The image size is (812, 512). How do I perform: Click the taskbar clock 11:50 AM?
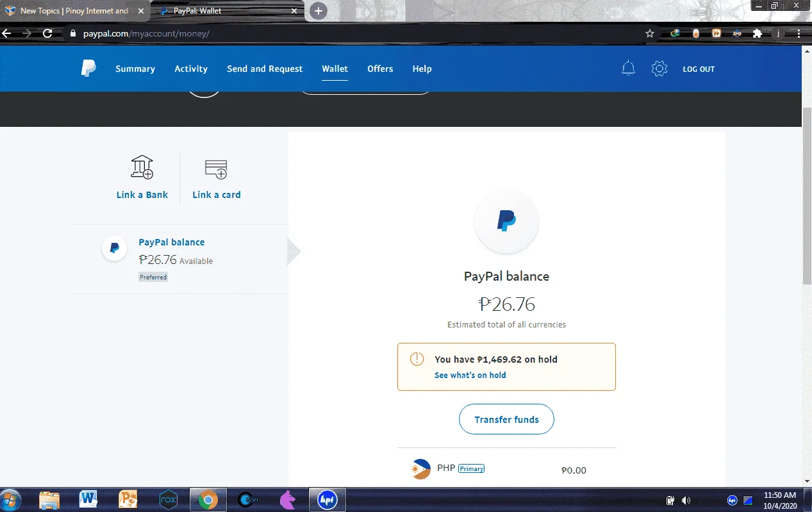(780, 500)
